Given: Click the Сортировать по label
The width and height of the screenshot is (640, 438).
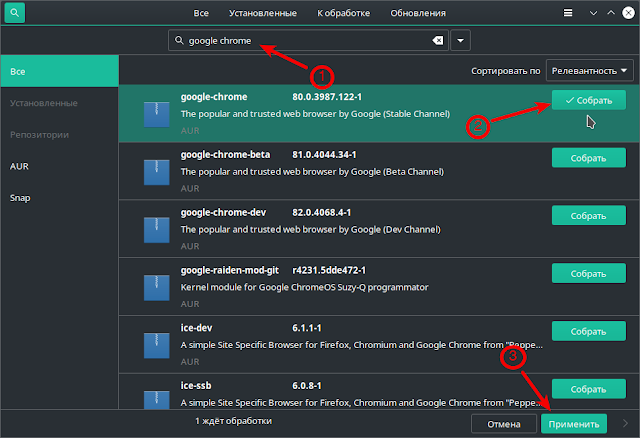Looking at the screenshot, I should 506,71.
